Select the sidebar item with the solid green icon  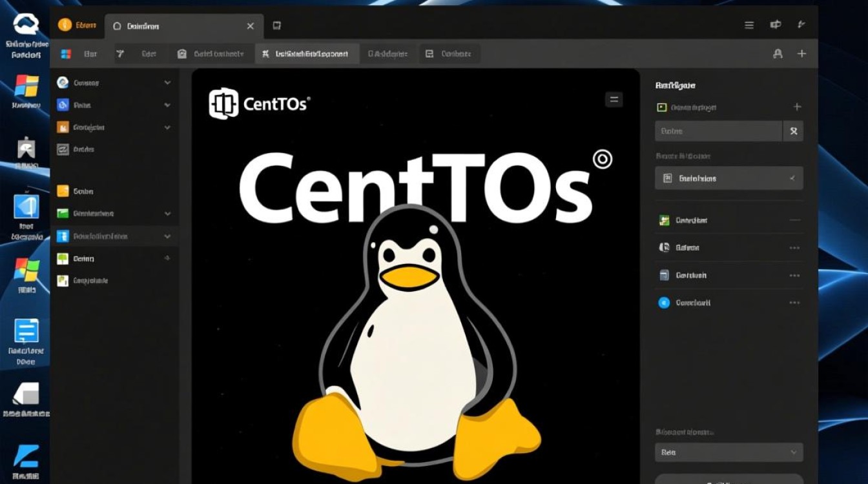85,213
